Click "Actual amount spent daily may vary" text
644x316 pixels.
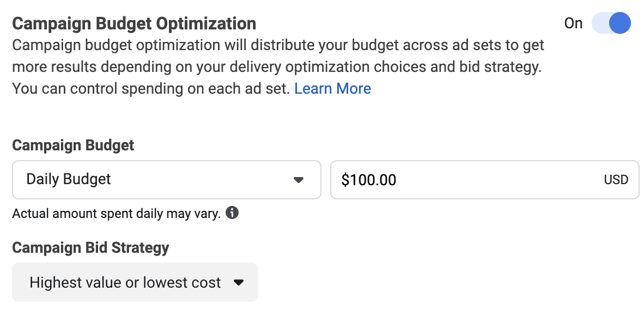click(116, 214)
